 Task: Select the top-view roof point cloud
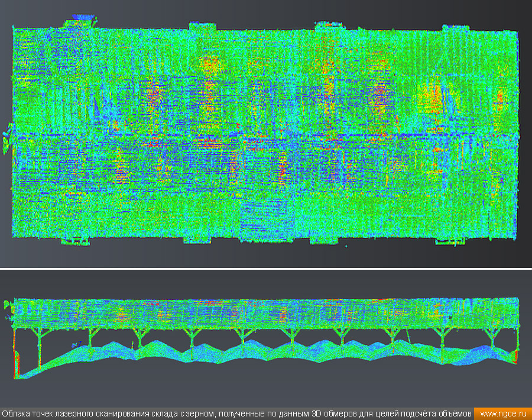[266, 177]
